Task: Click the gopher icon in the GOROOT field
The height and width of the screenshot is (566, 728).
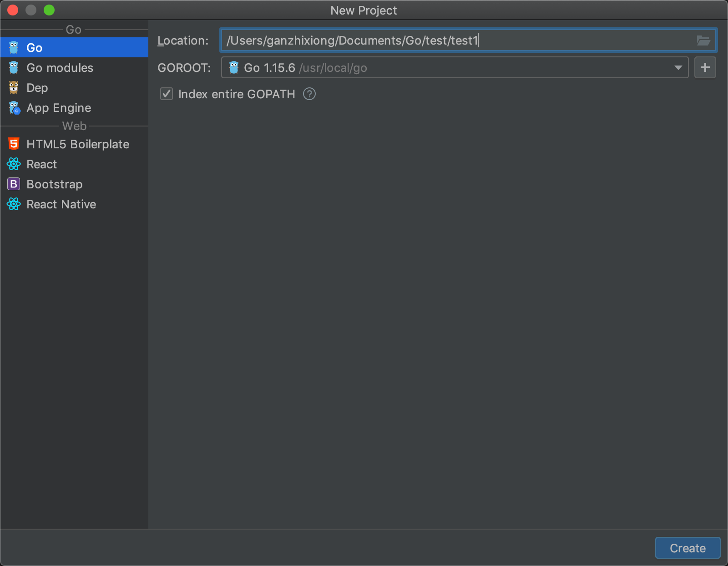Action: pos(234,67)
